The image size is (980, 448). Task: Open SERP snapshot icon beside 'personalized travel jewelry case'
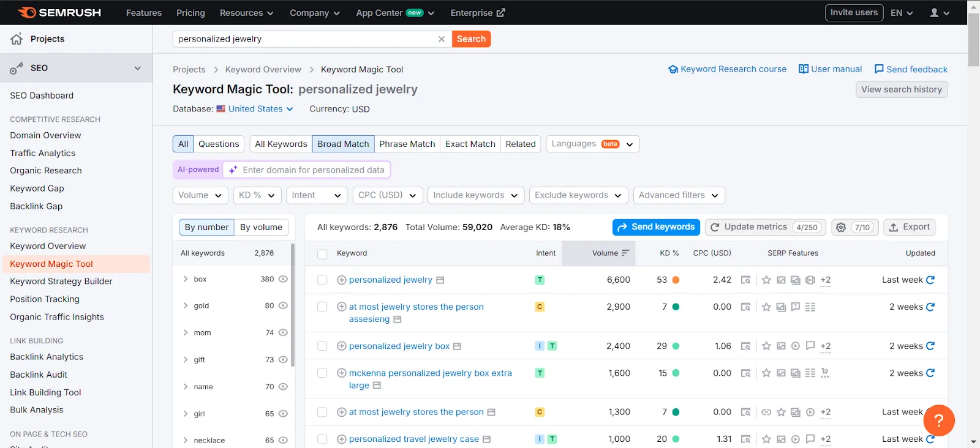pyautogui.click(x=486, y=439)
